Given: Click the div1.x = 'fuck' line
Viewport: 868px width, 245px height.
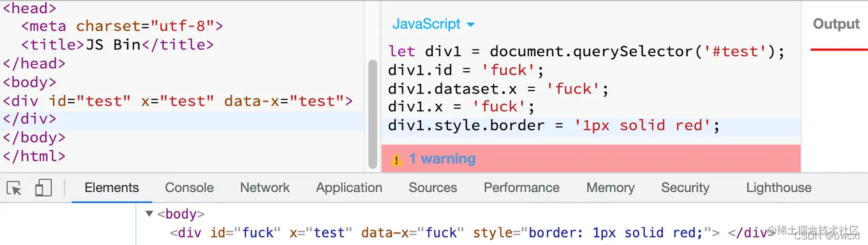Looking at the screenshot, I should tap(461, 107).
